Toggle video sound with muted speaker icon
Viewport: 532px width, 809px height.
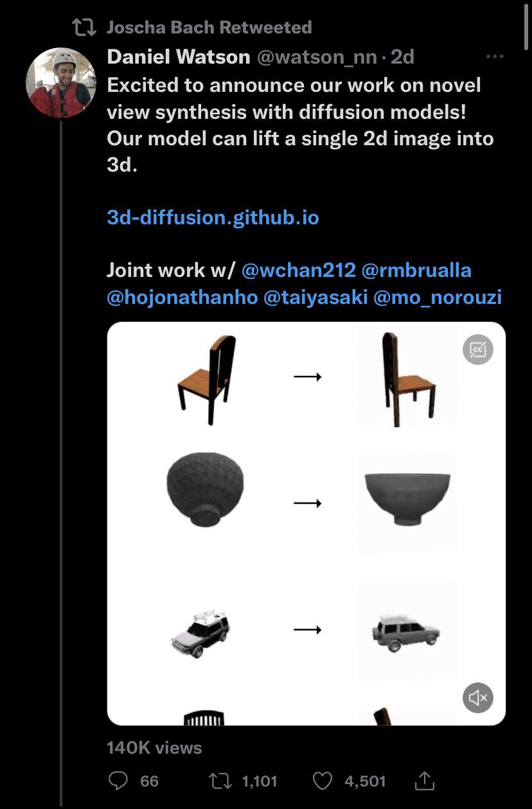tap(477, 697)
